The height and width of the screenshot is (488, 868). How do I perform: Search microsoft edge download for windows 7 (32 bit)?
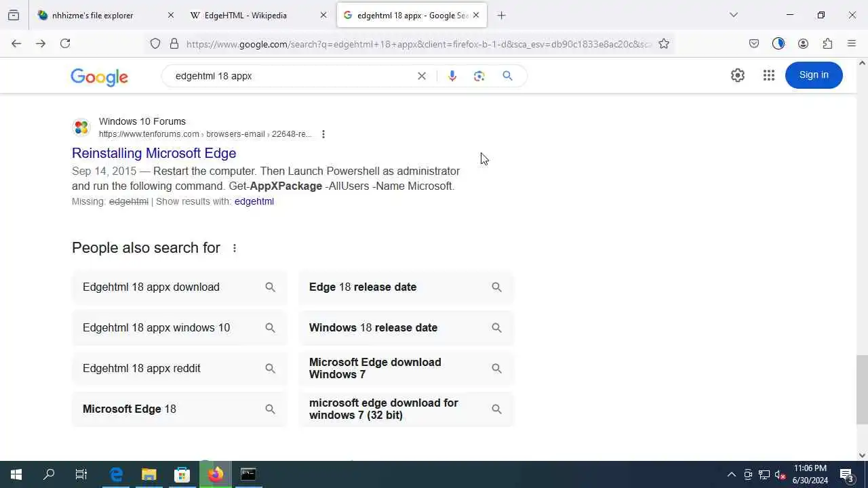406,409
